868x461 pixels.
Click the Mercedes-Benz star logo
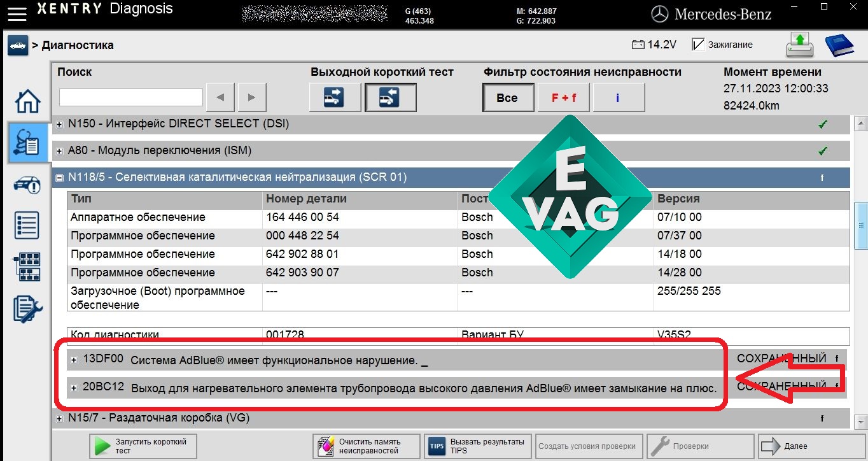[660, 14]
